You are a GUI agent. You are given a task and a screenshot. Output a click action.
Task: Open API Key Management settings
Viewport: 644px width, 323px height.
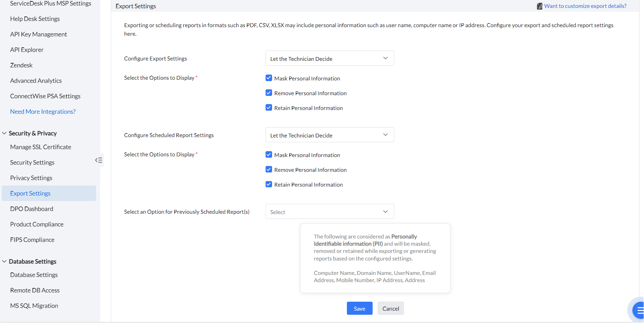pyautogui.click(x=38, y=34)
